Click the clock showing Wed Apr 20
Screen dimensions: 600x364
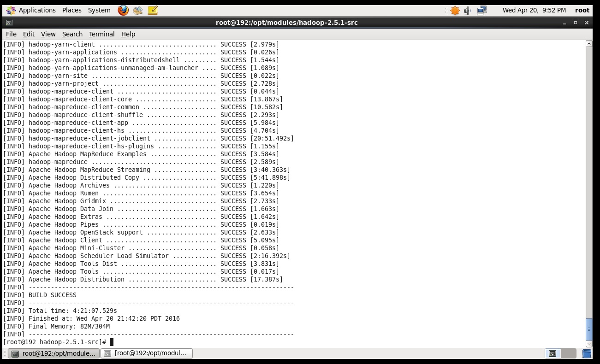point(534,10)
